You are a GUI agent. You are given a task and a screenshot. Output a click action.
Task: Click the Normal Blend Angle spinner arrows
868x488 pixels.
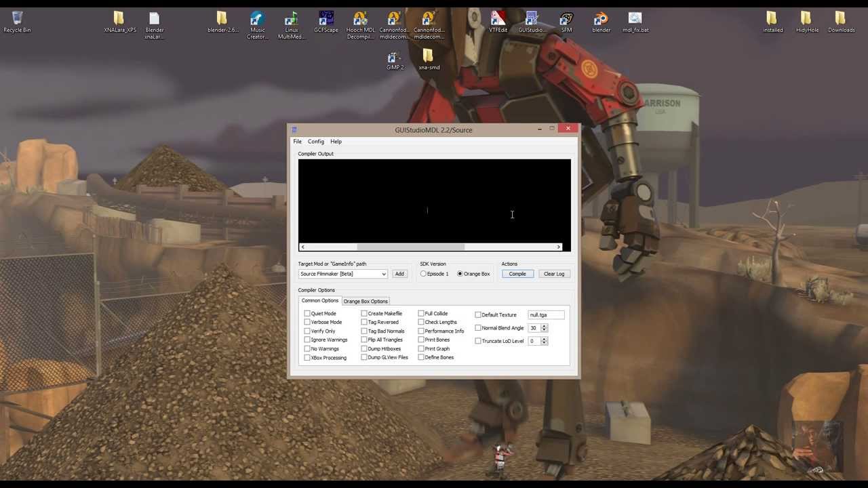point(544,328)
